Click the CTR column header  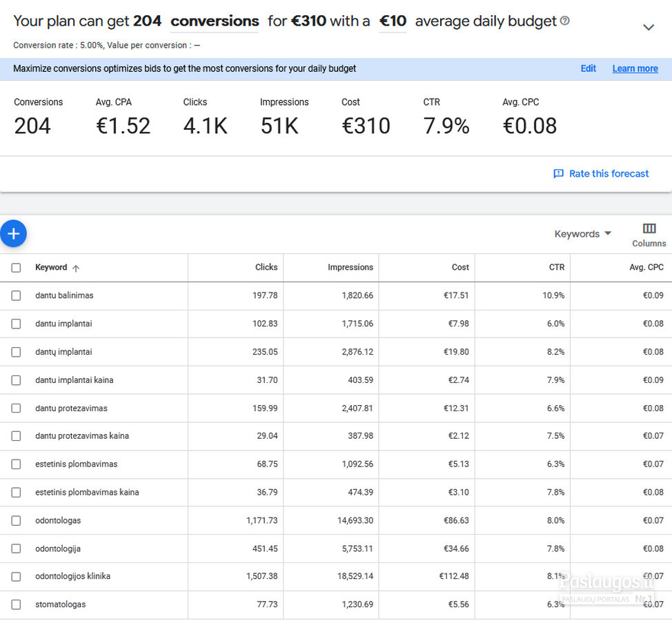tap(556, 267)
